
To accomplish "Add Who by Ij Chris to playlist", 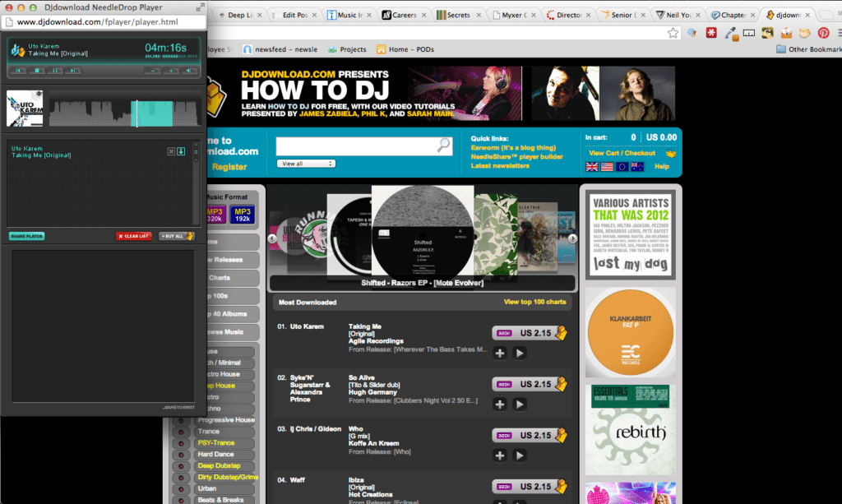I will tap(499, 455).
